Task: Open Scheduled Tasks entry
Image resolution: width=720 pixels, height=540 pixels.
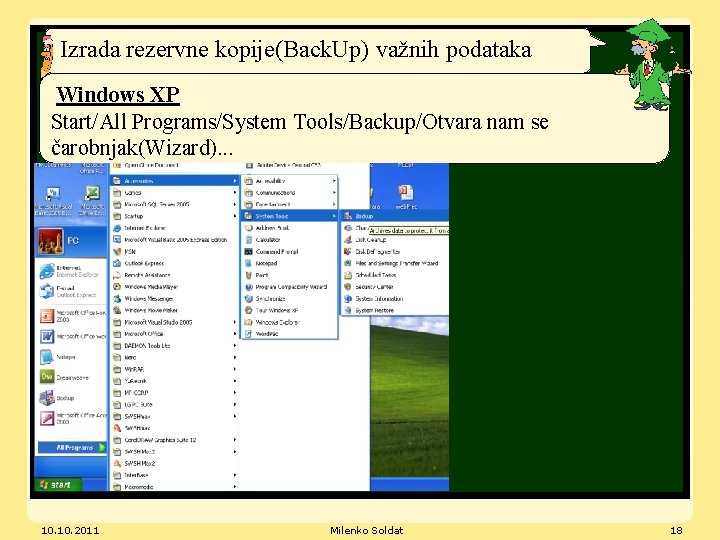Action: coord(395,275)
